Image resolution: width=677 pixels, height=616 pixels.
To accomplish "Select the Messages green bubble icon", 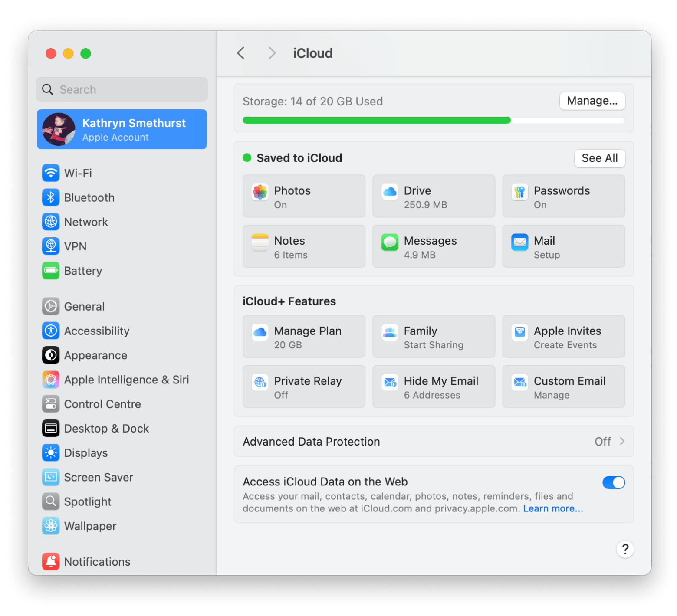I will [x=390, y=242].
